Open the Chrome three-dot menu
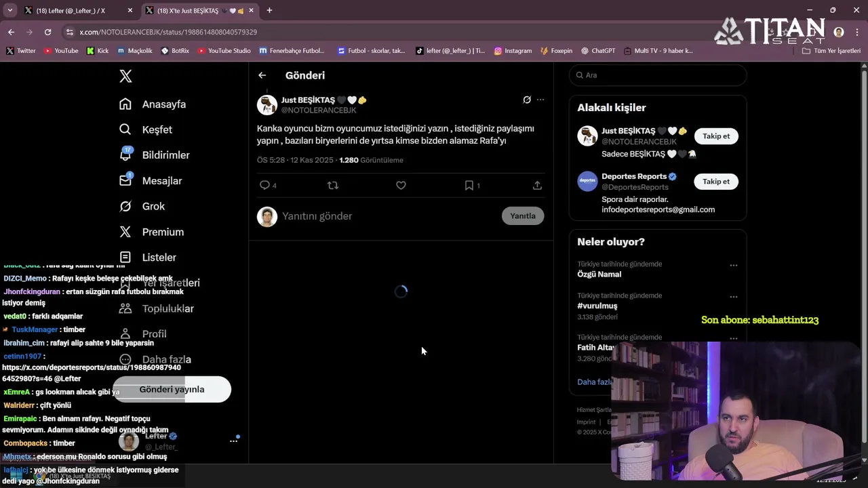868x488 pixels. point(856,32)
